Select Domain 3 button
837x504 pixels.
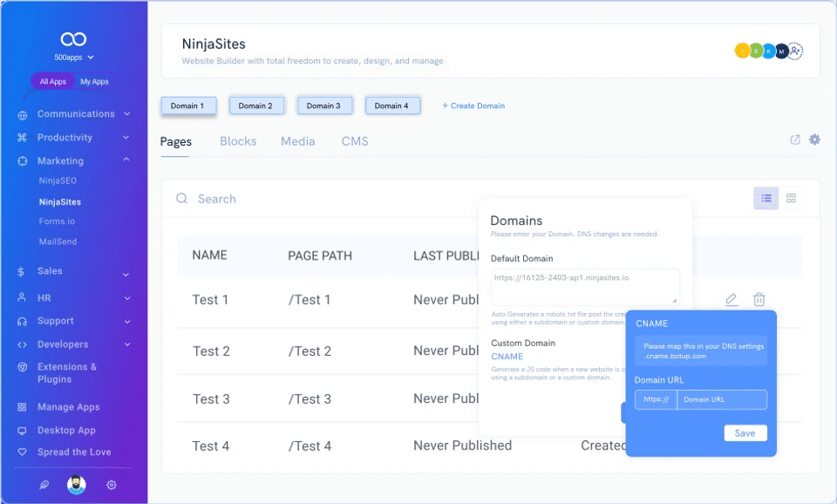coord(324,106)
